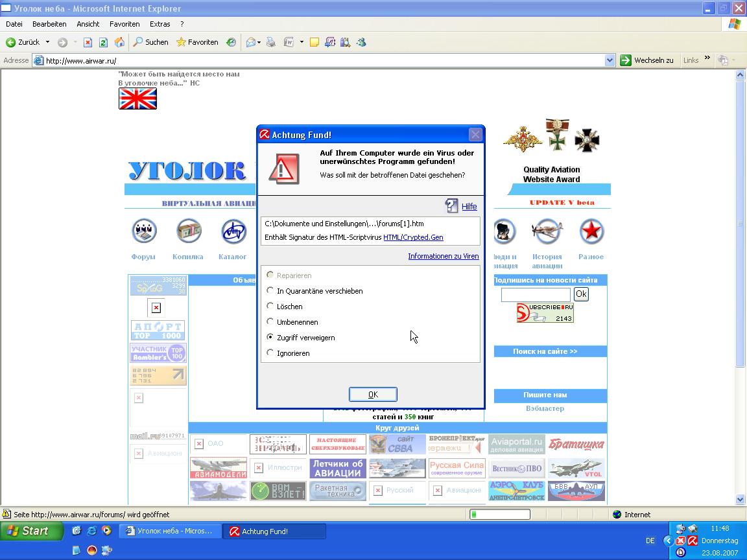Open the Datei menu
The image size is (747, 560).
[14, 24]
